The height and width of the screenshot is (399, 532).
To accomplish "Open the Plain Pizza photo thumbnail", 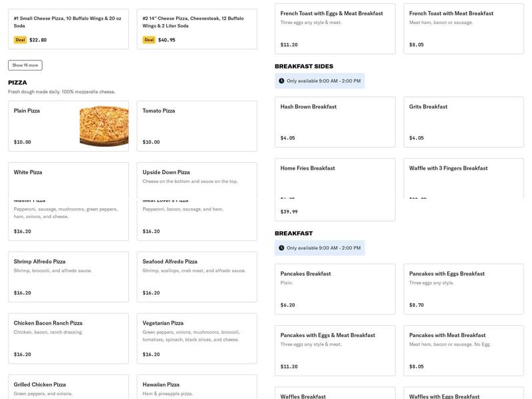I will pos(104,126).
